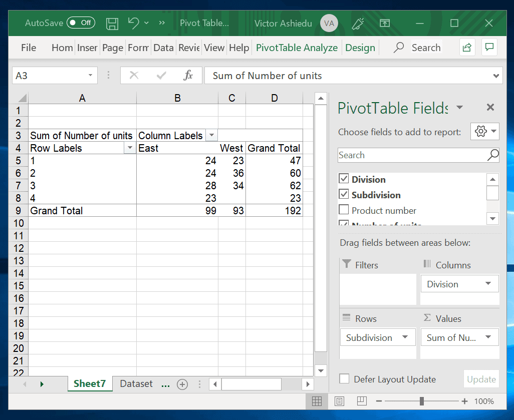
Task: Click the vertical scroll down arrow of the sheet
Action: (x=321, y=370)
